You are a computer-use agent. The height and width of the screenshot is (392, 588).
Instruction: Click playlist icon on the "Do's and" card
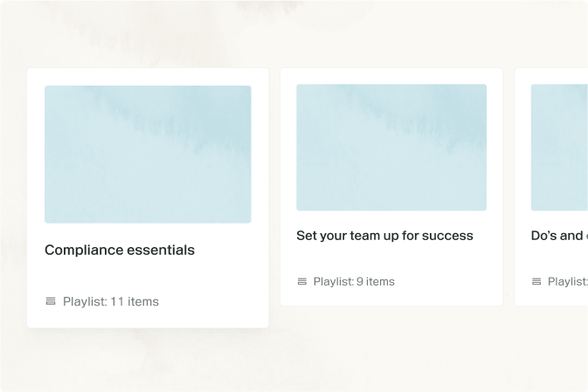click(x=536, y=281)
